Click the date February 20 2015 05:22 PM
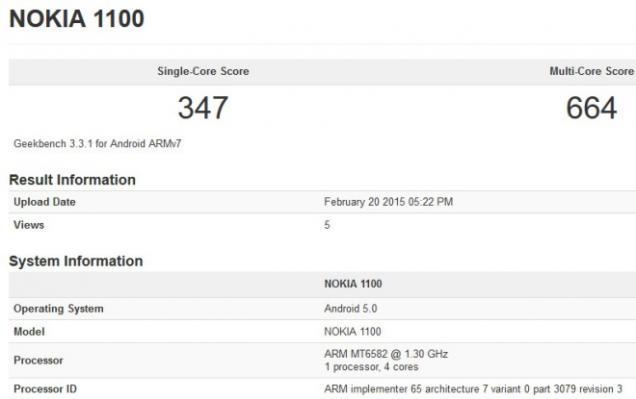The height and width of the screenshot is (399, 636). (x=389, y=202)
